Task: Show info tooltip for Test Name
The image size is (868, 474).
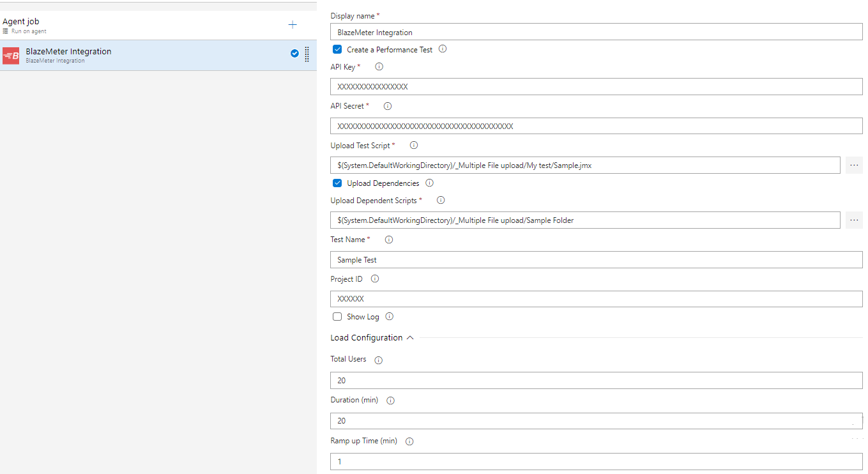Action: click(x=389, y=240)
